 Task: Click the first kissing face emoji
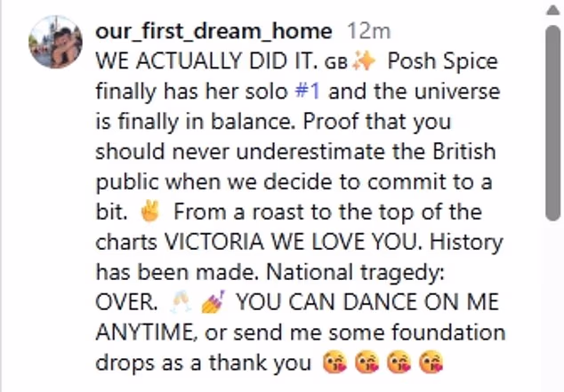click(x=330, y=363)
